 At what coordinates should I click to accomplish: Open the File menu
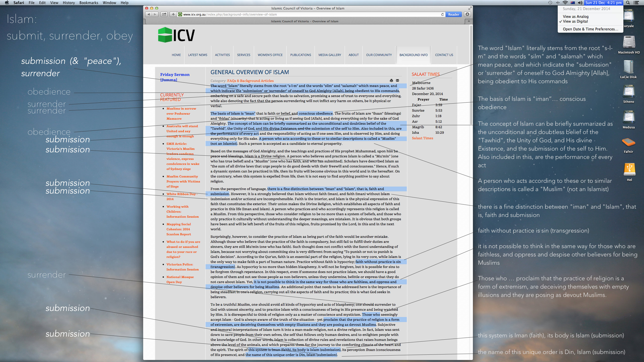pos(31,3)
